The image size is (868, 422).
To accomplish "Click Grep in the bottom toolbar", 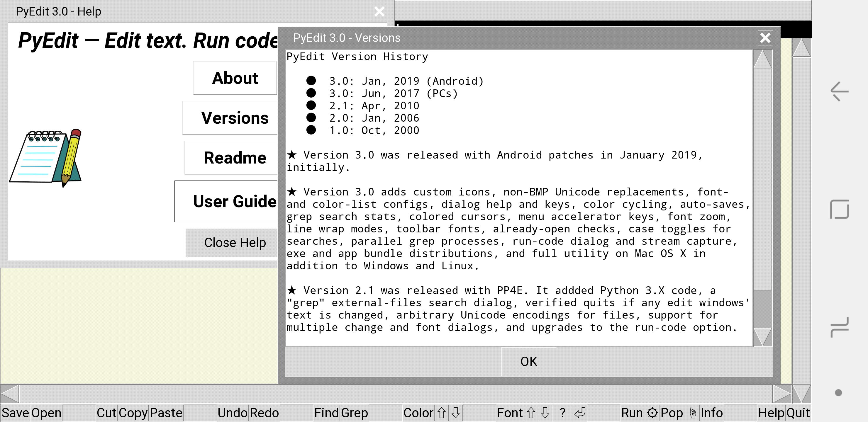I will click(354, 413).
